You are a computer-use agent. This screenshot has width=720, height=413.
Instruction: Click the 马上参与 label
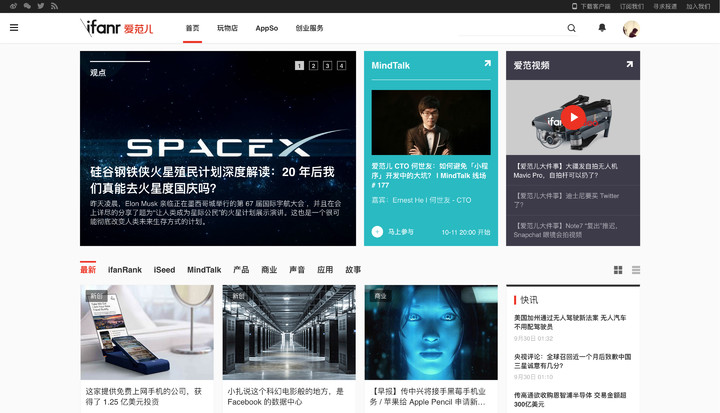[x=400, y=232]
